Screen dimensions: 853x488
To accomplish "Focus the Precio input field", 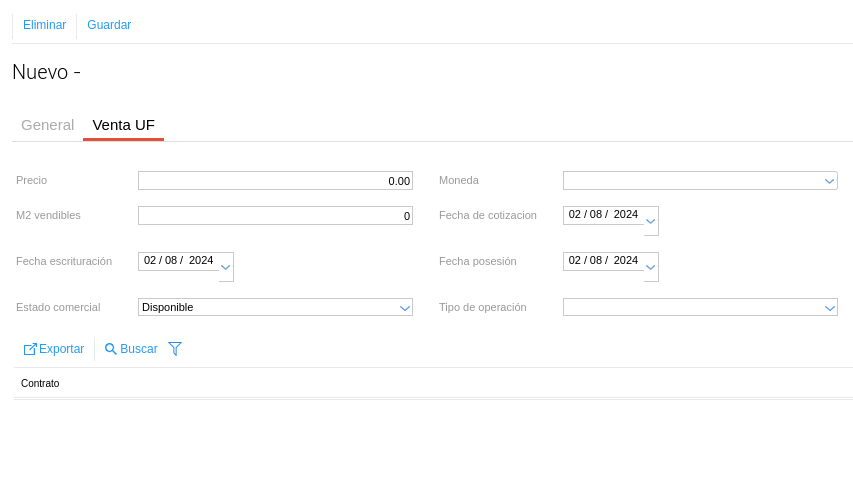I will (275, 181).
